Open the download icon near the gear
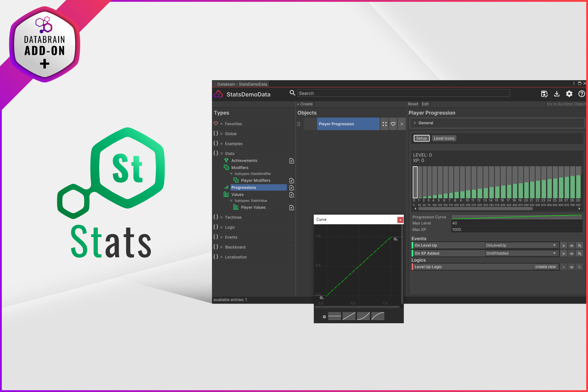This screenshot has height=392, width=588. (557, 94)
